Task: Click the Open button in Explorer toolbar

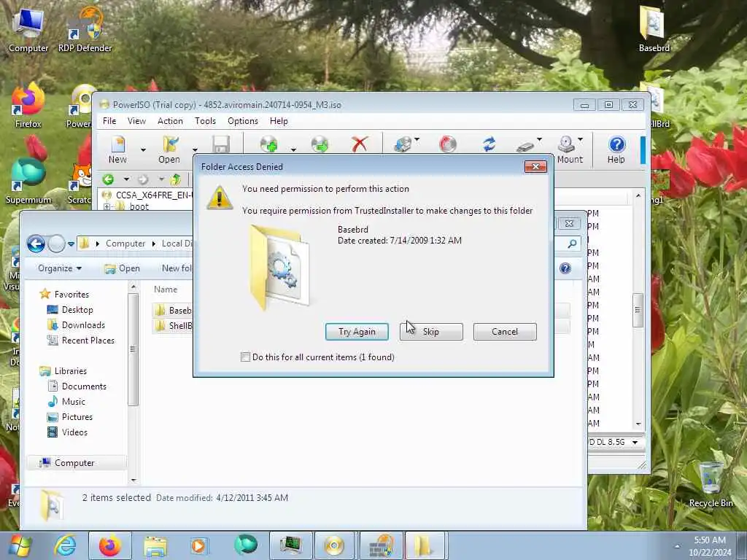Action: click(x=123, y=268)
